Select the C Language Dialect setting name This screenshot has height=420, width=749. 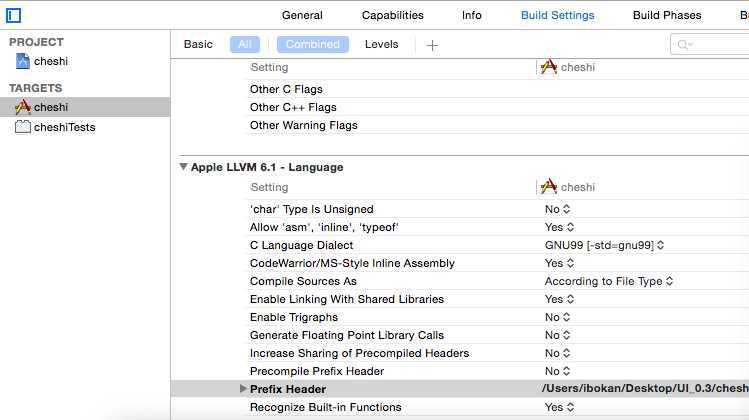coord(301,245)
